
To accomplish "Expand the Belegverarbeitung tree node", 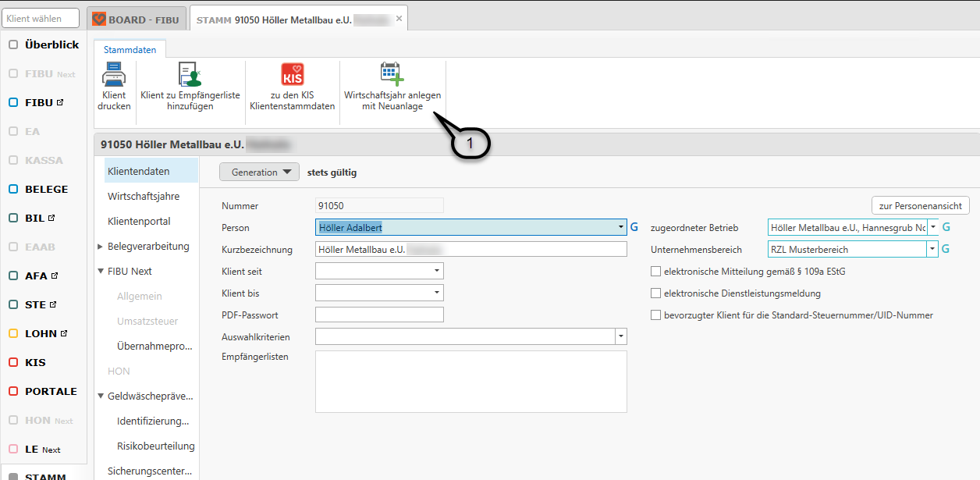I will click(x=101, y=247).
